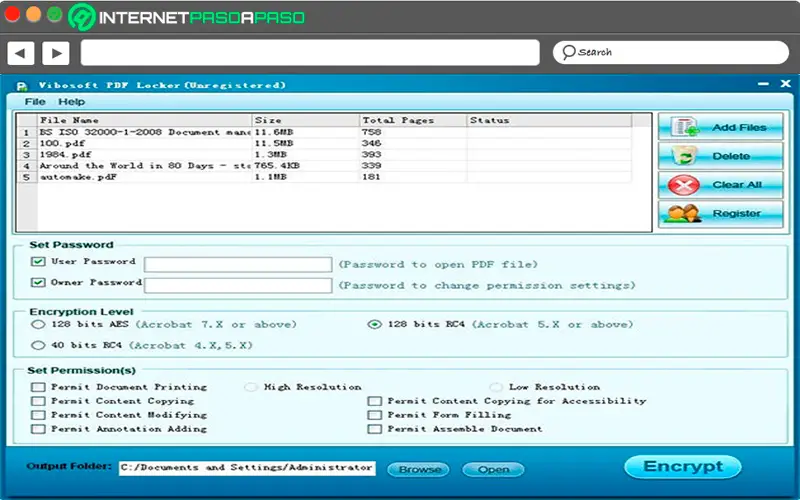Click the Delete recycle bin icon

click(x=684, y=155)
